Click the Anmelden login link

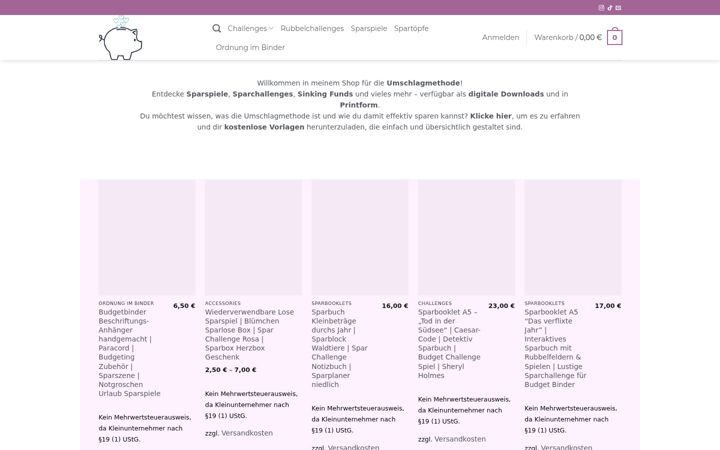pyautogui.click(x=501, y=37)
